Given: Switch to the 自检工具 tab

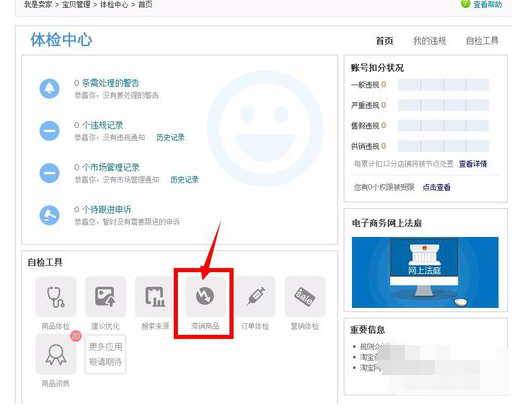Looking at the screenshot, I should [x=482, y=41].
